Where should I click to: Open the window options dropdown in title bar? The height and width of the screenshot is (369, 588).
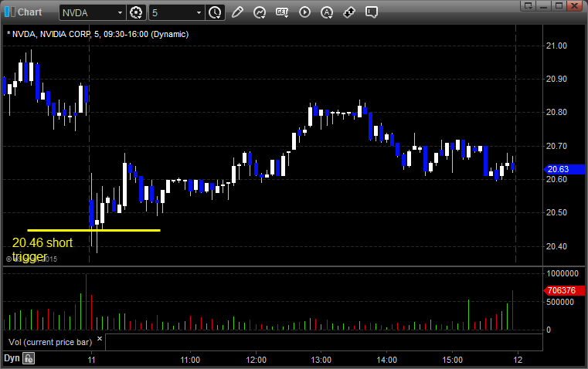click(528, 5)
